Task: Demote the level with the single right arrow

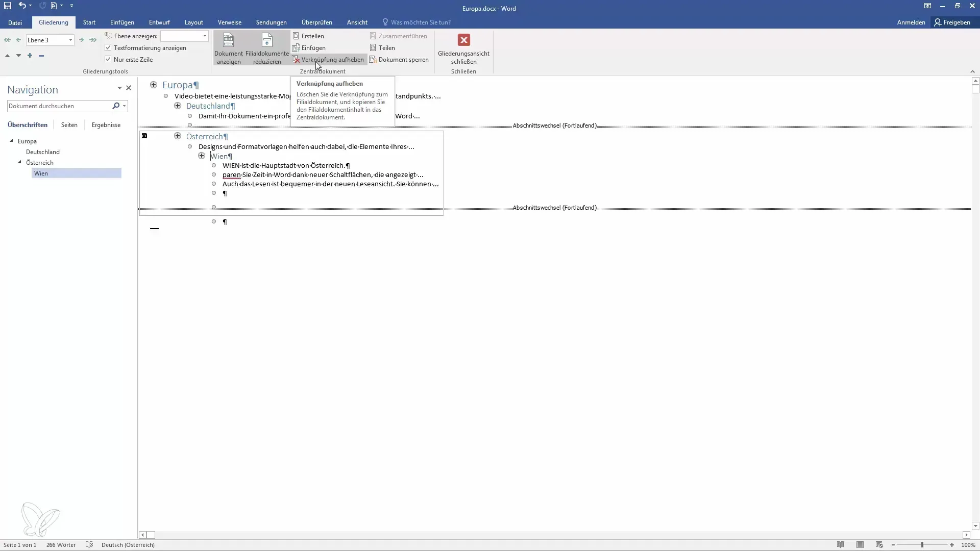Action: click(81, 40)
